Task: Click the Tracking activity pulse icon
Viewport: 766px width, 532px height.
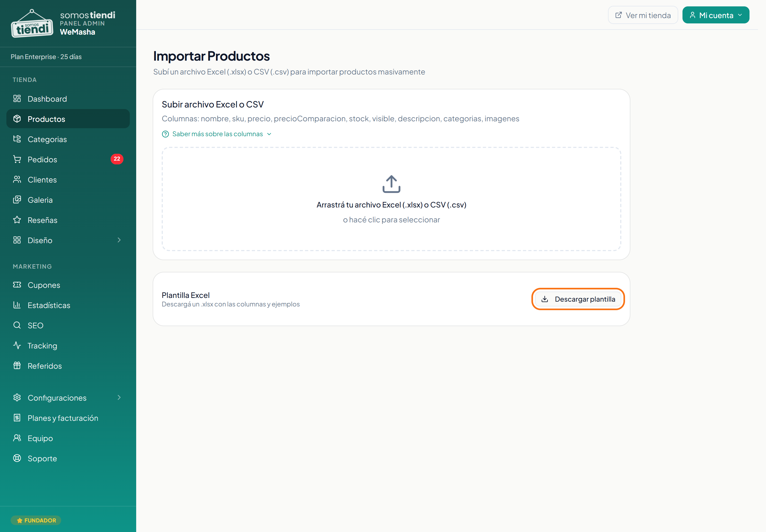Action: tap(17, 345)
